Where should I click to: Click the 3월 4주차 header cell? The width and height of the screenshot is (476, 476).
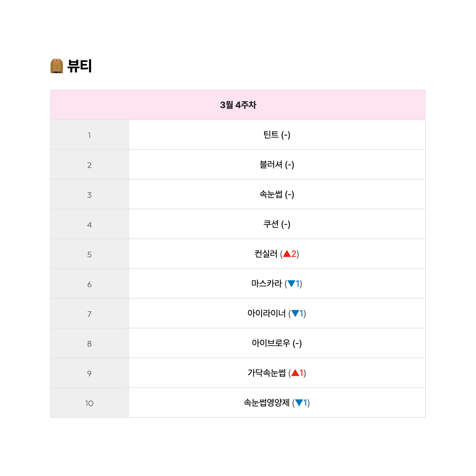coord(238,105)
